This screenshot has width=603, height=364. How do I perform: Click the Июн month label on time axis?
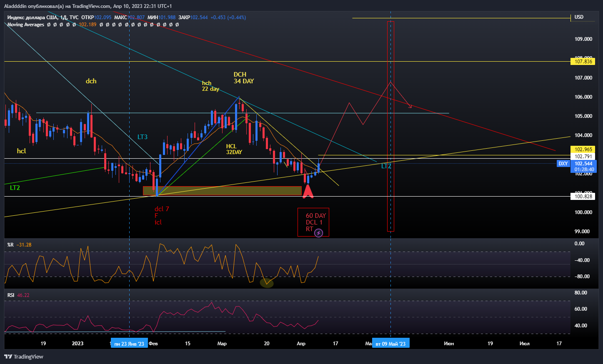coord(449,344)
